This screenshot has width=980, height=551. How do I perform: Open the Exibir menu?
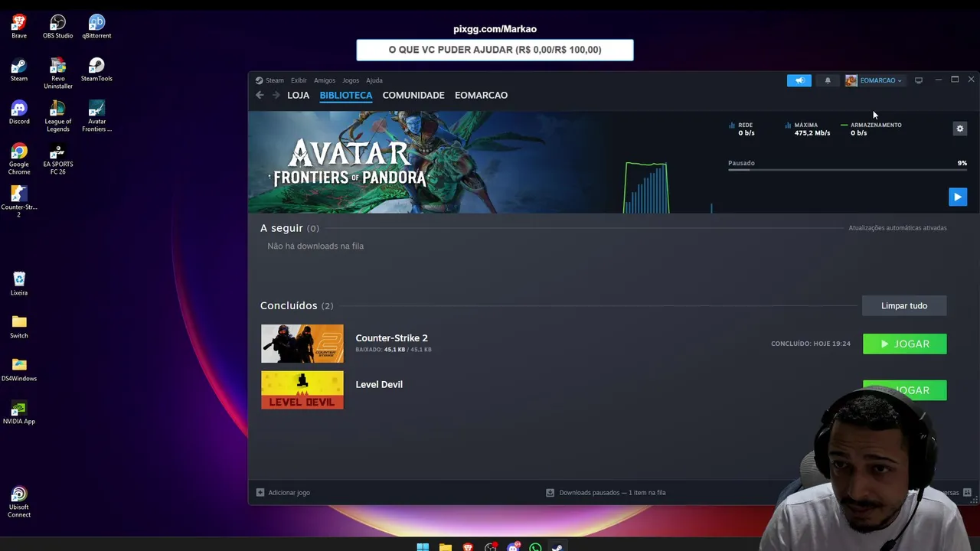pos(299,80)
